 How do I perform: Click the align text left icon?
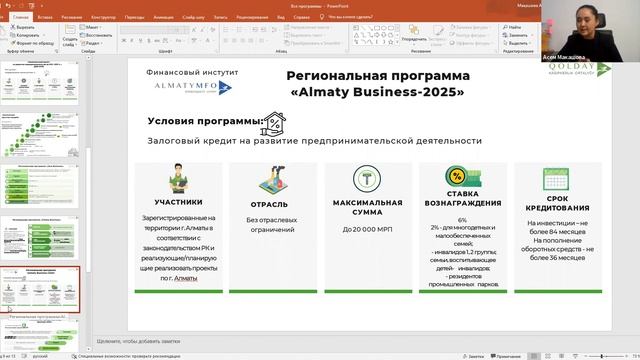[226, 41]
